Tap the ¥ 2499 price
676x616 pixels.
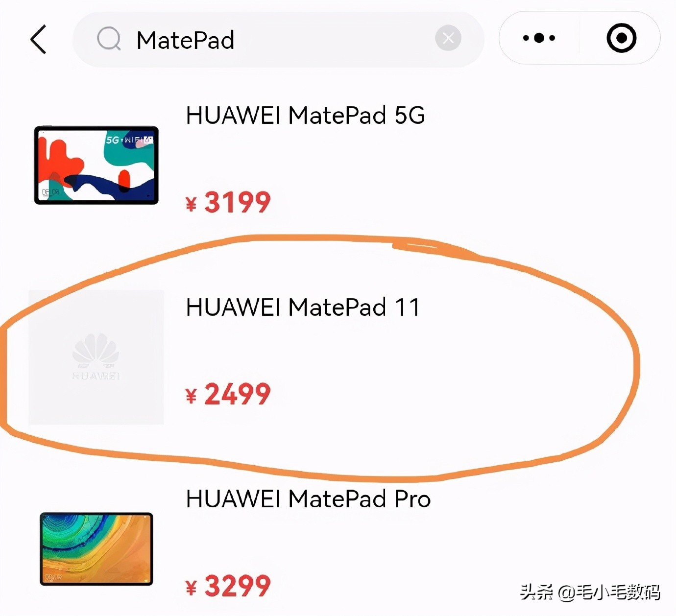coord(228,394)
